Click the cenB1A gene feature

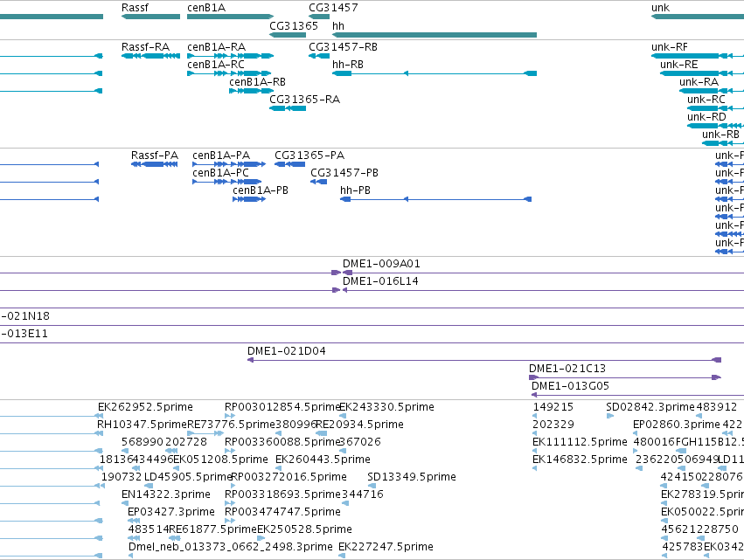tap(231, 17)
